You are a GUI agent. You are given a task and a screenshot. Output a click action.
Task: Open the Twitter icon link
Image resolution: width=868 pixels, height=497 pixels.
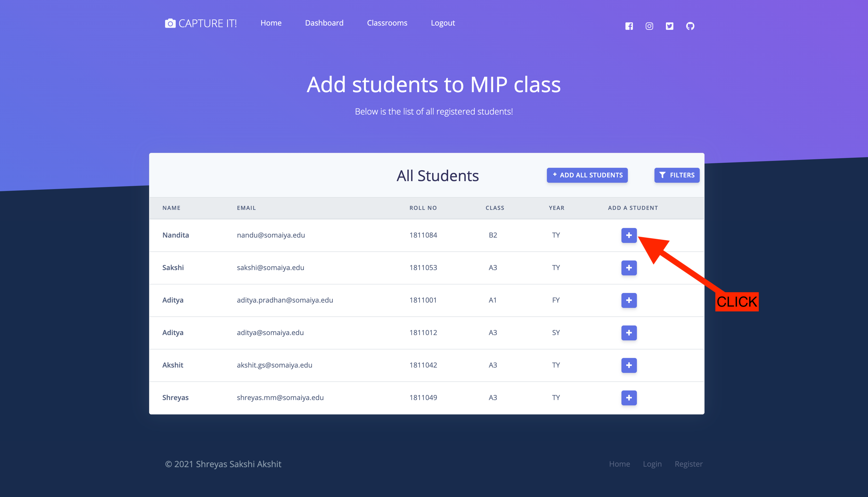point(669,26)
